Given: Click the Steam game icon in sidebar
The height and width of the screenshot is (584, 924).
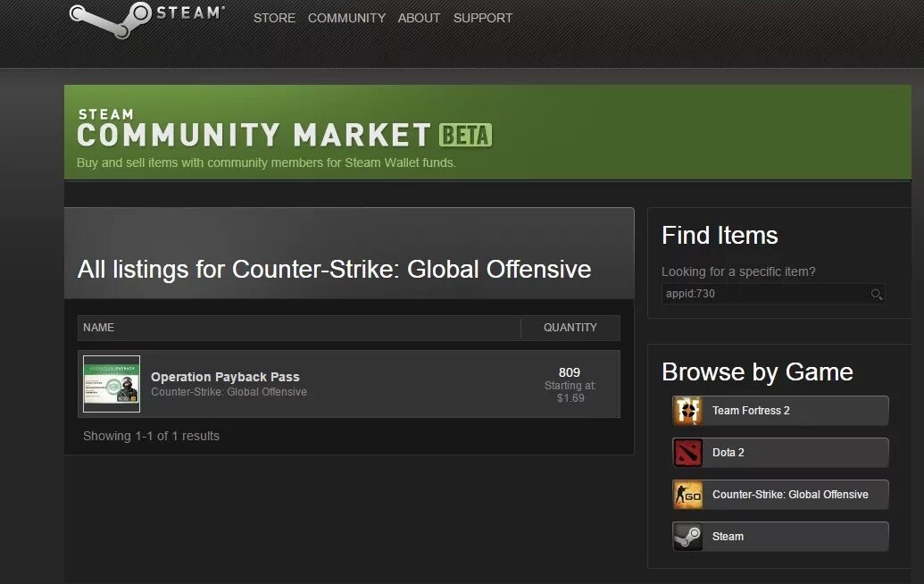Looking at the screenshot, I should click(x=687, y=537).
